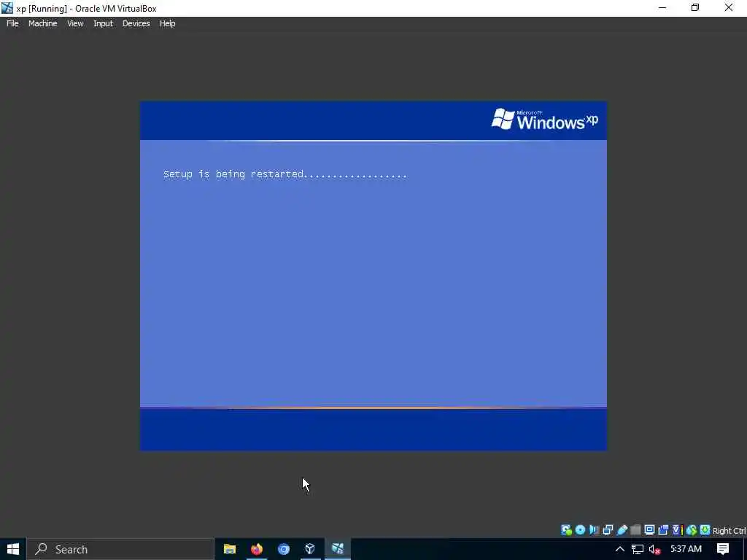The image size is (747, 560).
Task: Click the display indicator monitor icon
Action: (649, 530)
